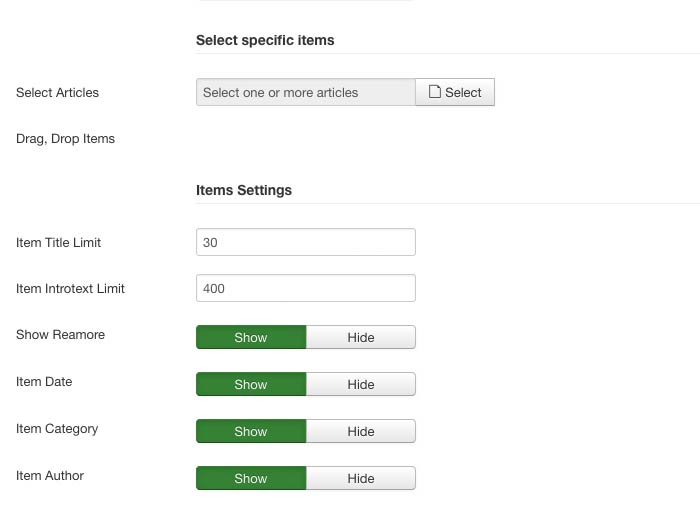Click the Show Reamore label
The image size is (700, 525).
60,334
